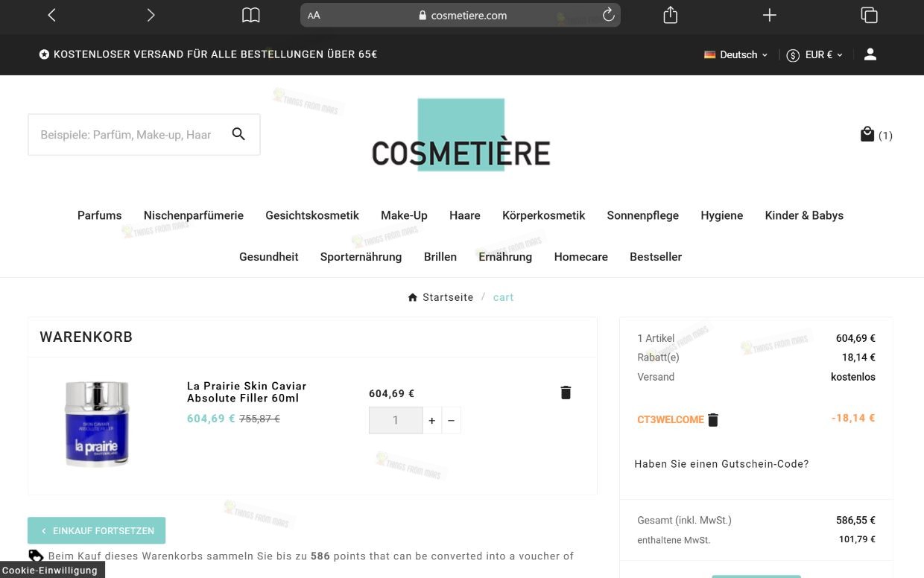924x578 pixels.
Task: Open the Haare menu
Action: (465, 215)
